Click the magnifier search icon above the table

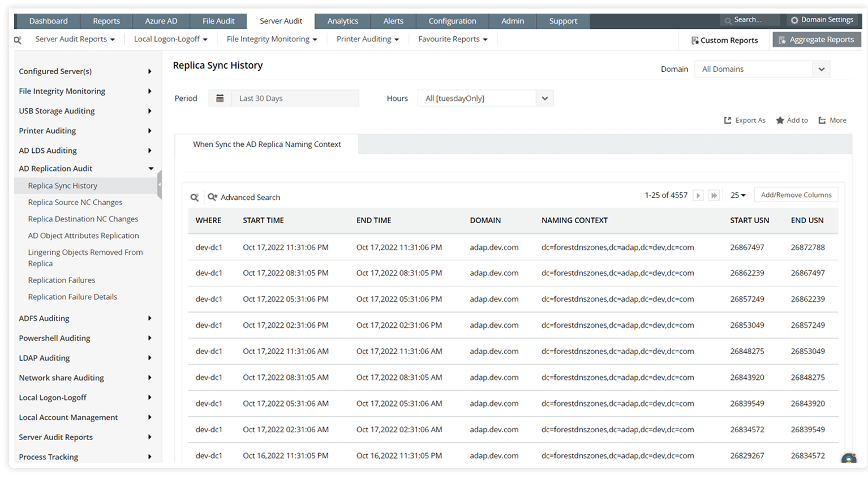pyautogui.click(x=195, y=197)
